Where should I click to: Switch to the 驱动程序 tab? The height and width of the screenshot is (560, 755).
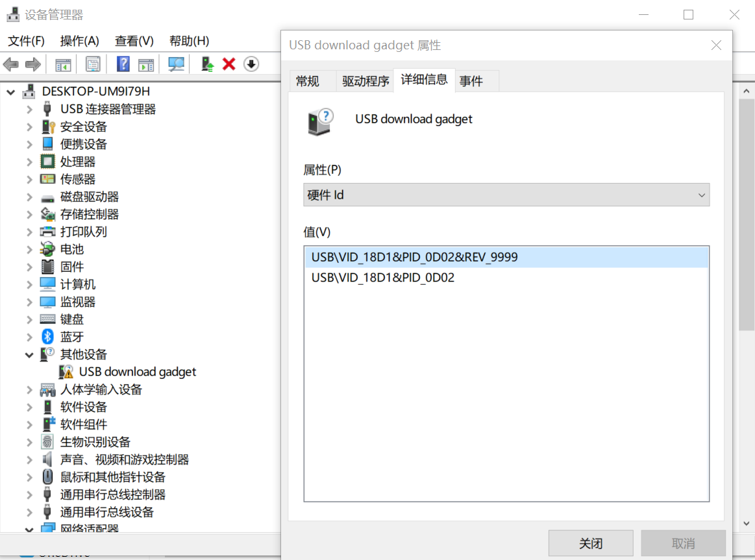[x=365, y=81]
